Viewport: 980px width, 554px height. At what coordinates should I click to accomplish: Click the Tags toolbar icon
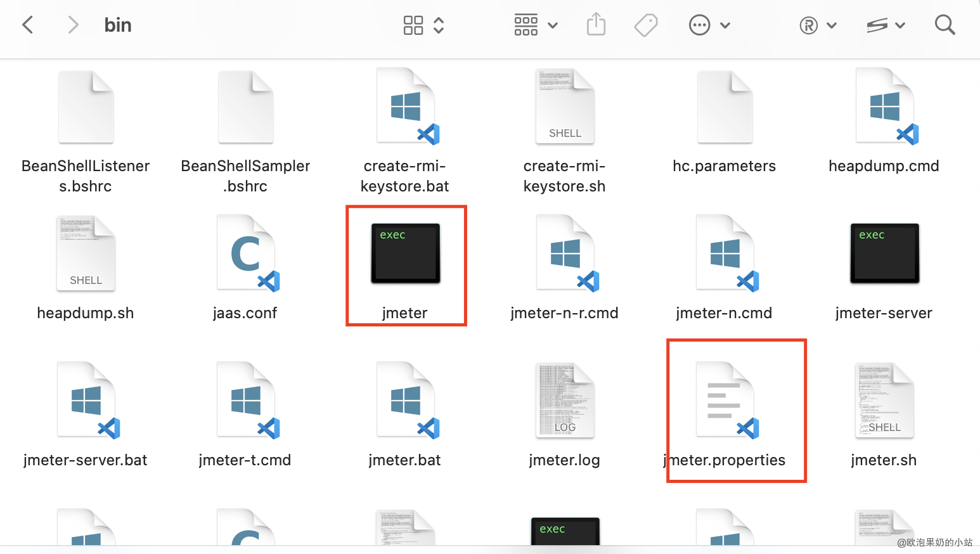pyautogui.click(x=646, y=25)
